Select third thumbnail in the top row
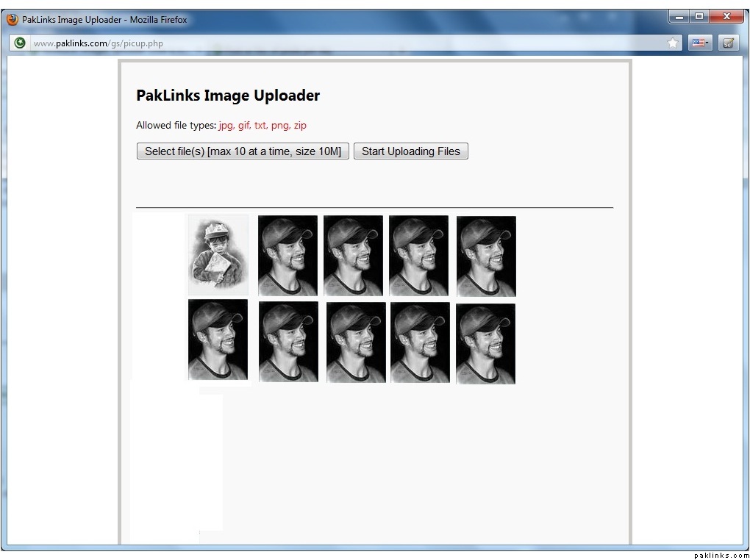750x560 pixels. [x=353, y=256]
